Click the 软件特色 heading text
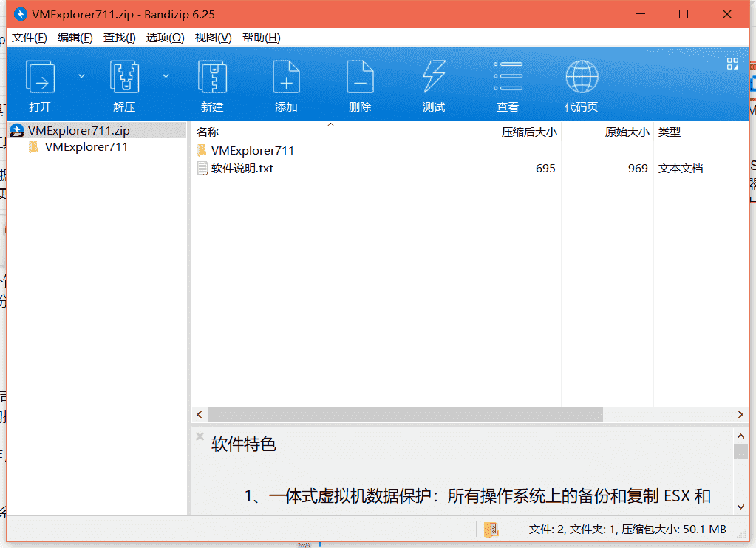 pyautogui.click(x=243, y=444)
